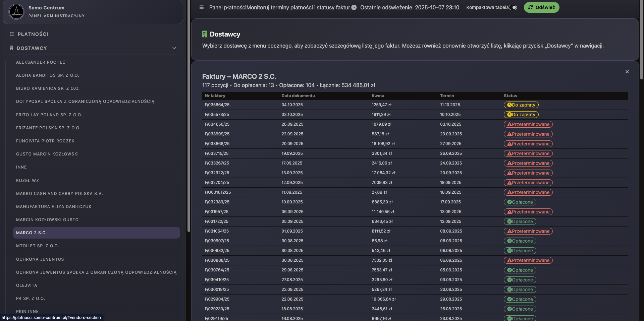Click the Płatności list icon in sidebar
Viewport: 644px width, 321px height.
(x=12, y=34)
